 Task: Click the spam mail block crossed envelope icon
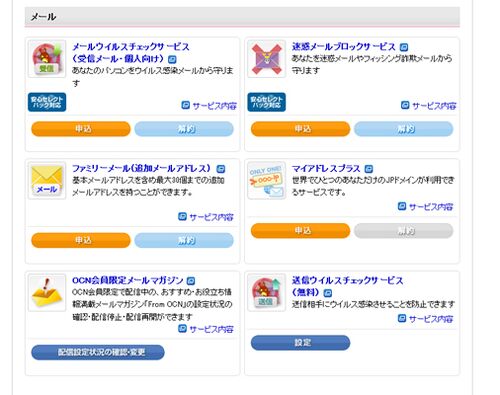point(267,59)
